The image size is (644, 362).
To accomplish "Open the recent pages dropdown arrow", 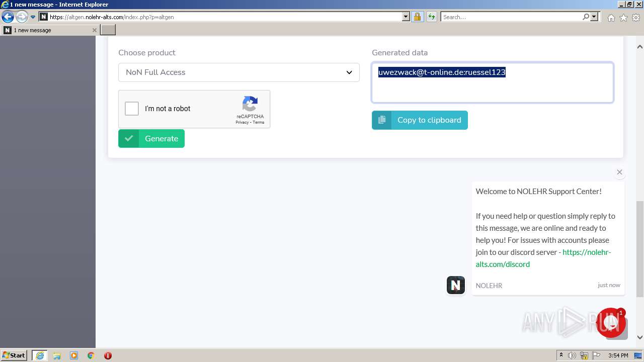I will (x=33, y=17).
